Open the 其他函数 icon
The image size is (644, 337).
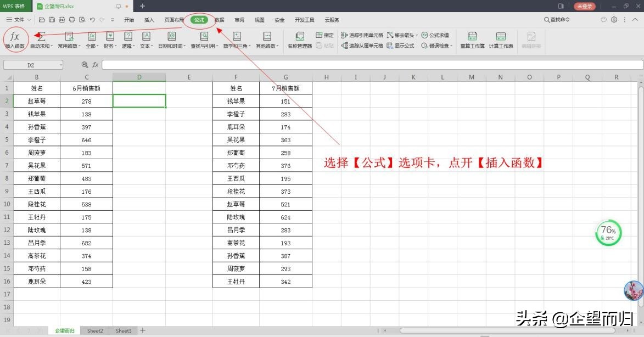267,37
